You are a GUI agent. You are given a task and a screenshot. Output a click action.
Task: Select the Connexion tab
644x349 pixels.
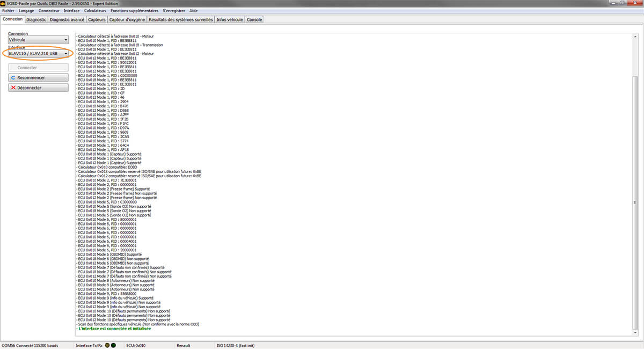pos(13,19)
